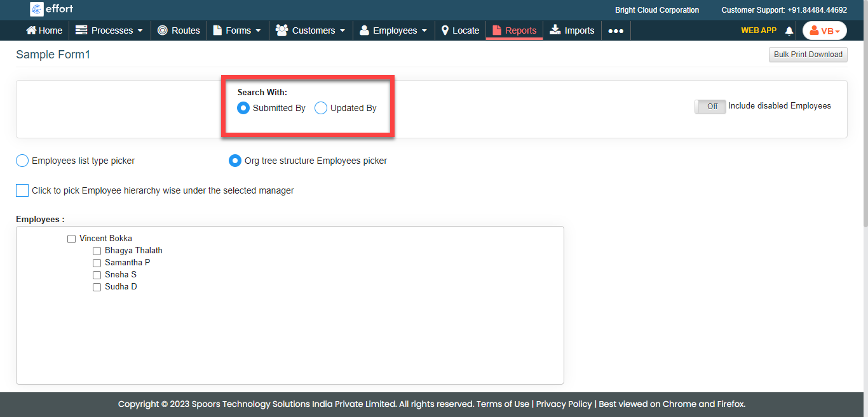This screenshot has width=868, height=417.
Task: Expand the Processes dropdown menu
Action: 109,30
